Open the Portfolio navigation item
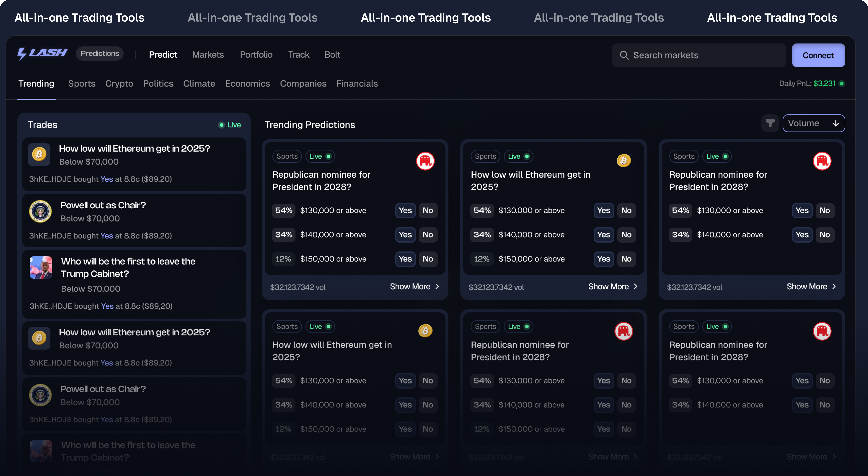 point(256,54)
